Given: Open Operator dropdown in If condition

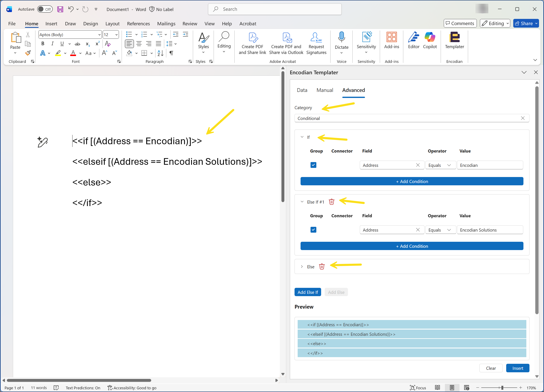Looking at the screenshot, I should [440, 165].
